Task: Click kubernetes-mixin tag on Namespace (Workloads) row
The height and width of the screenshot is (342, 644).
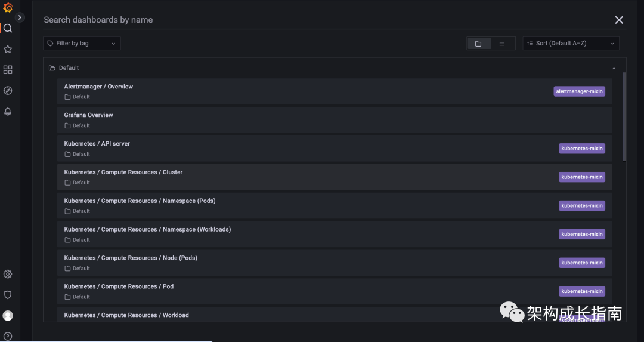Action: [582, 234]
